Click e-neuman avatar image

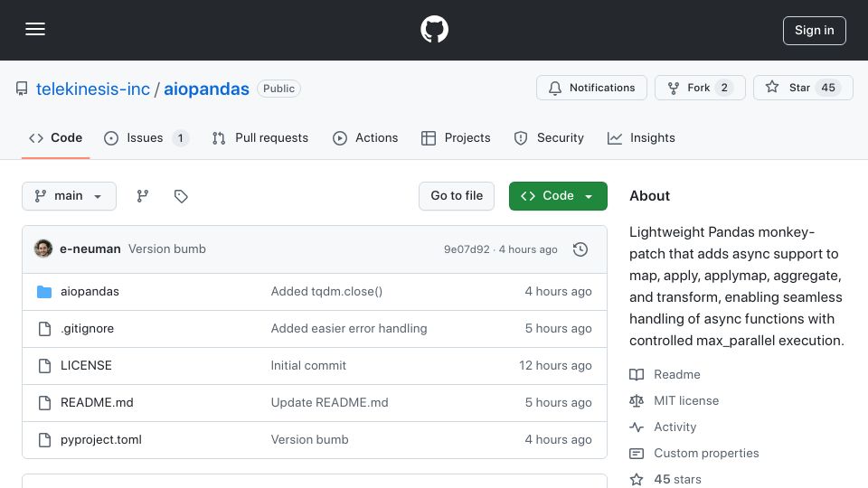pyautogui.click(x=43, y=249)
